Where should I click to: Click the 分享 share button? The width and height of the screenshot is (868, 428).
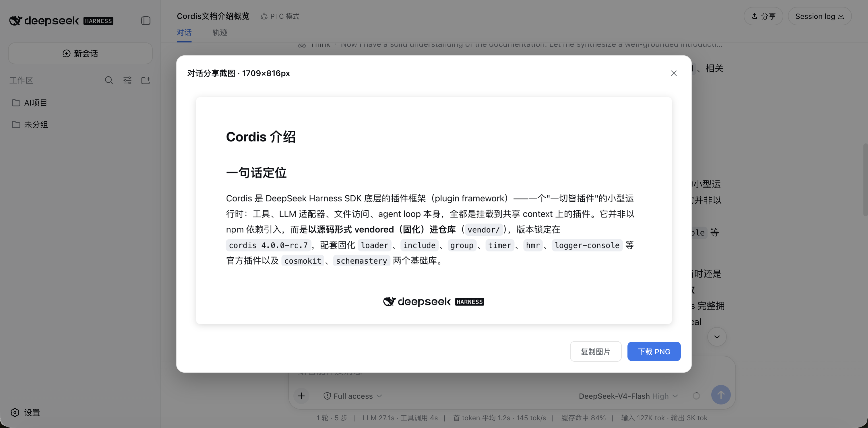pyautogui.click(x=763, y=16)
